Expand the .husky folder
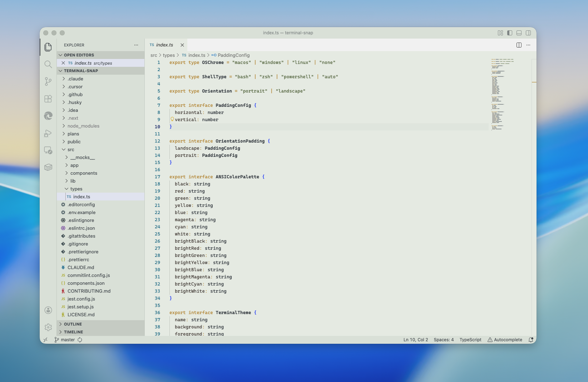The width and height of the screenshot is (588, 382). 101,102
